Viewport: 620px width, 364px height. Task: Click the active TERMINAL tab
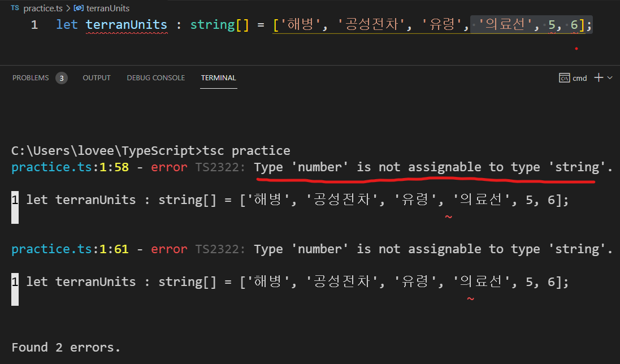(x=219, y=77)
